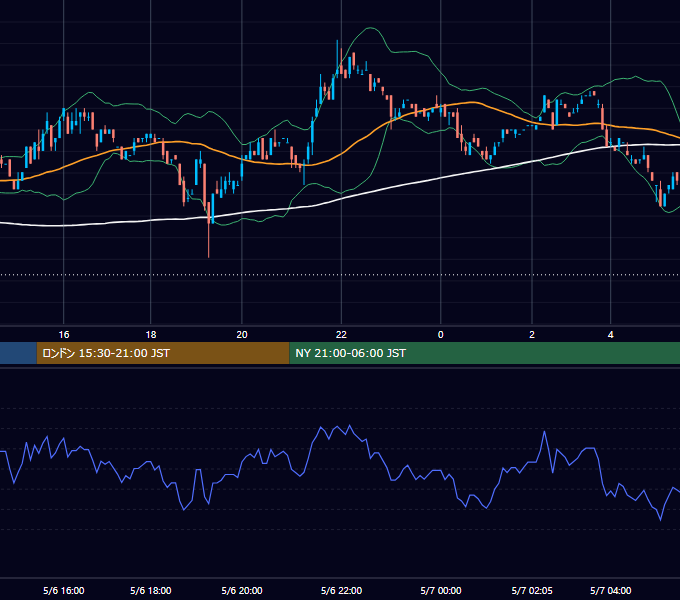The width and height of the screenshot is (680, 600).
Task: Click the 18 hour label on price chart axis
Action: [x=150, y=335]
